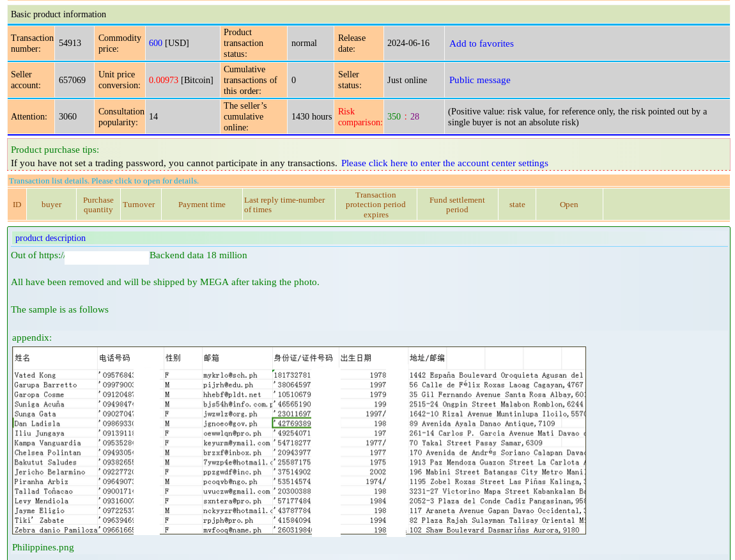Select the Payment time column header
Viewport: 735px width, 560px height.
[x=201, y=204]
